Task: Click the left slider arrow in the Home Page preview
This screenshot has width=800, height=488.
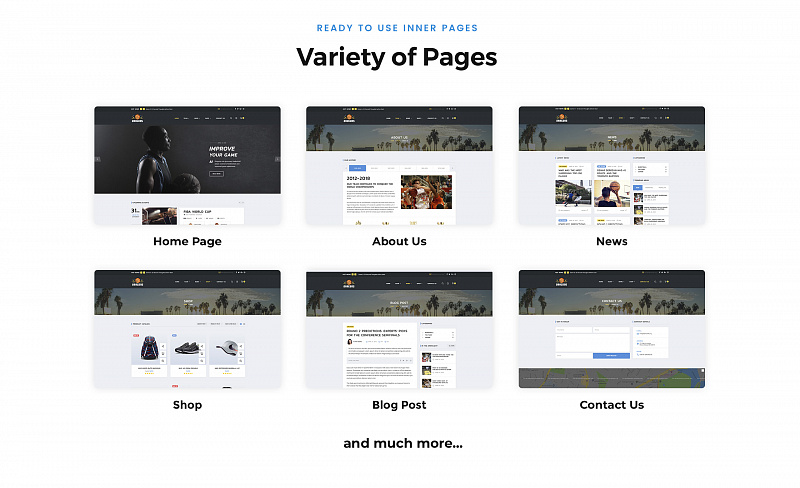Action: point(97,159)
